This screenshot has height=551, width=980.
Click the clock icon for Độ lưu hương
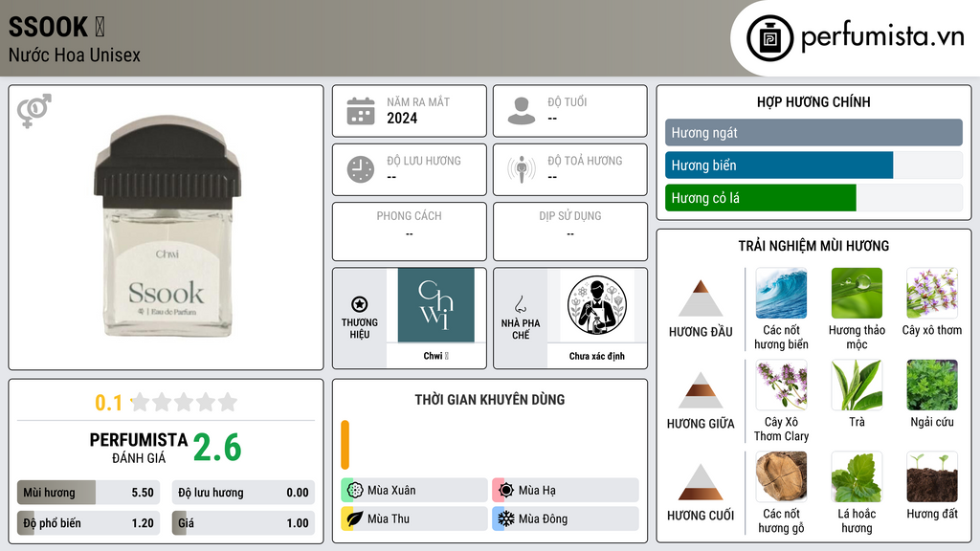click(361, 170)
